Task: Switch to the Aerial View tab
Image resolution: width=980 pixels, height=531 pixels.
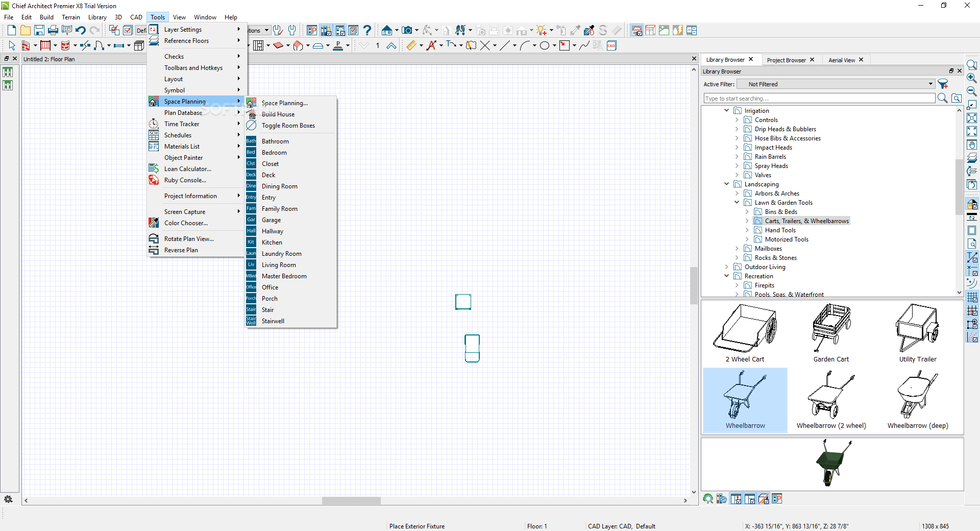Action: tap(841, 60)
